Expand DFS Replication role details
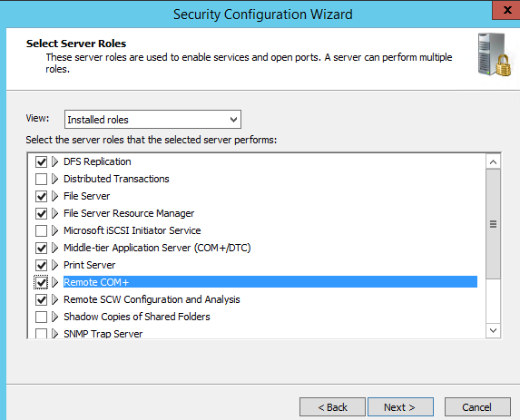The height and width of the screenshot is (420, 520). click(x=54, y=161)
